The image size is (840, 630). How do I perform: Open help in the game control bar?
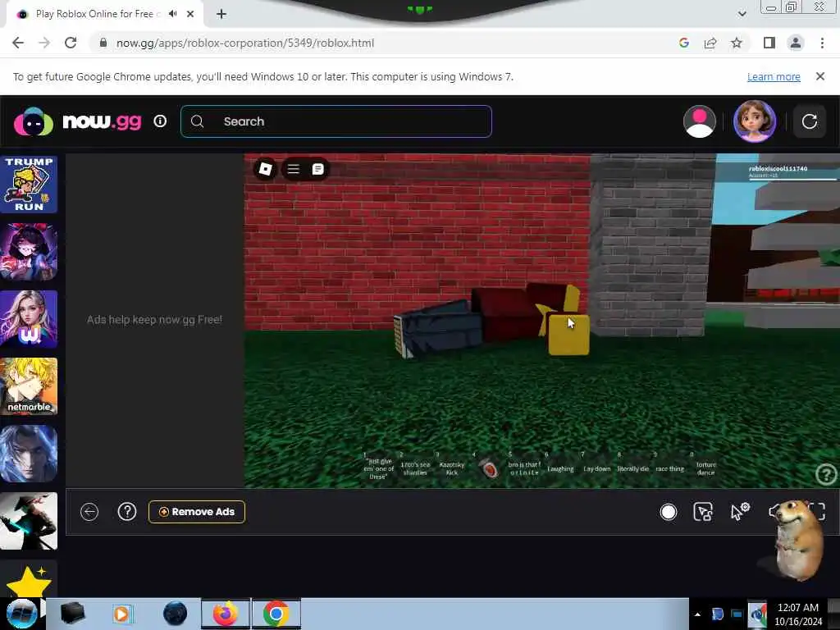[127, 512]
